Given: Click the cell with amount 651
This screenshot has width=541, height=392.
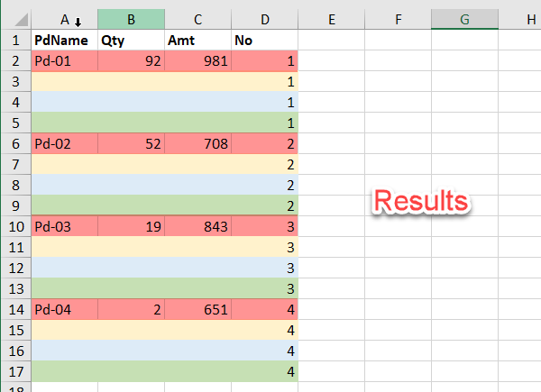Looking at the screenshot, I should tap(197, 309).
